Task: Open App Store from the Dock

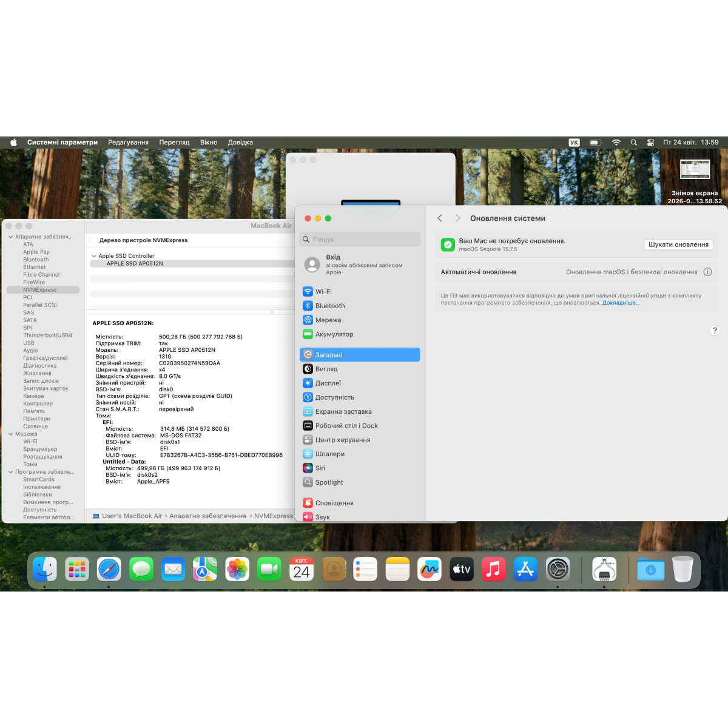Action: tap(525, 569)
